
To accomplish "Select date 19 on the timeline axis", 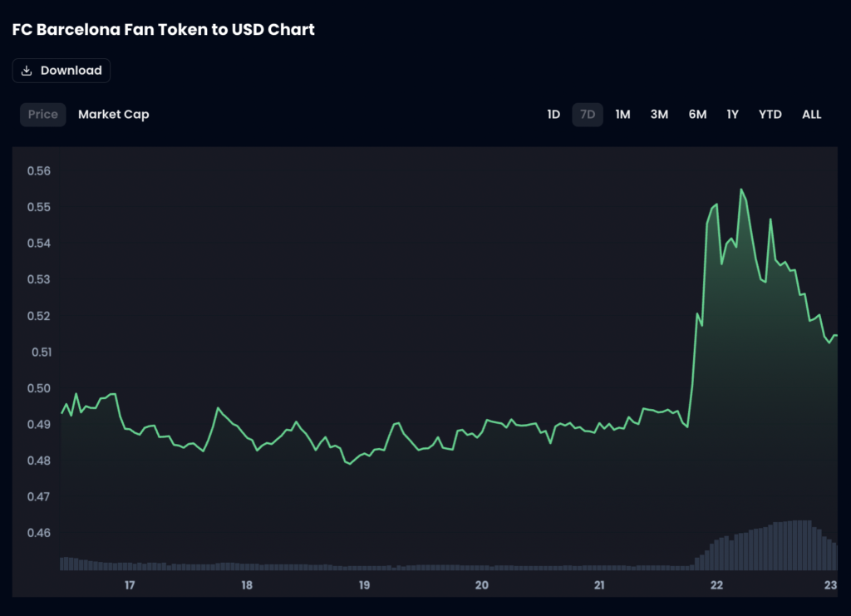I will pyautogui.click(x=364, y=585).
